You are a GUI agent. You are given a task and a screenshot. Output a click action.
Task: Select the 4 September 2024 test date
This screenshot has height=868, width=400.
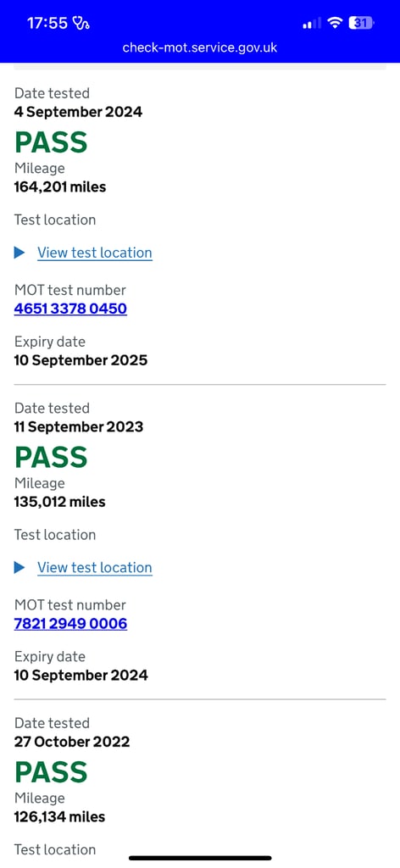(78, 112)
